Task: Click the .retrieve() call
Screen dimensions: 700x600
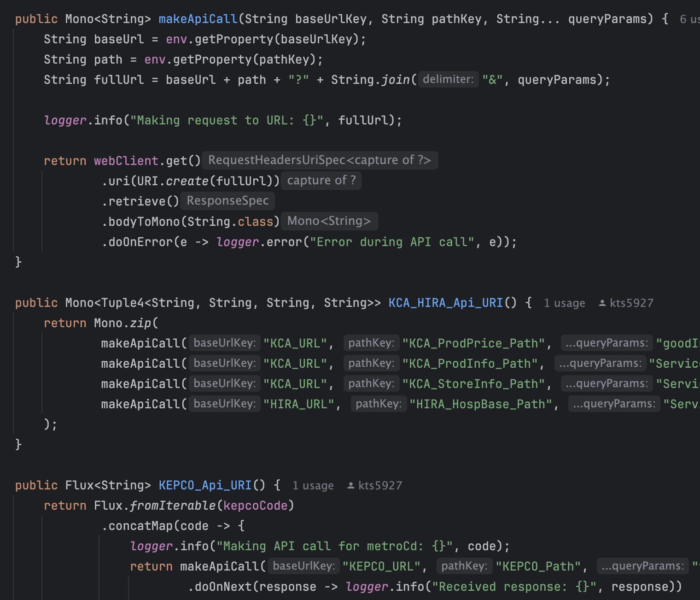Action: 140,201
